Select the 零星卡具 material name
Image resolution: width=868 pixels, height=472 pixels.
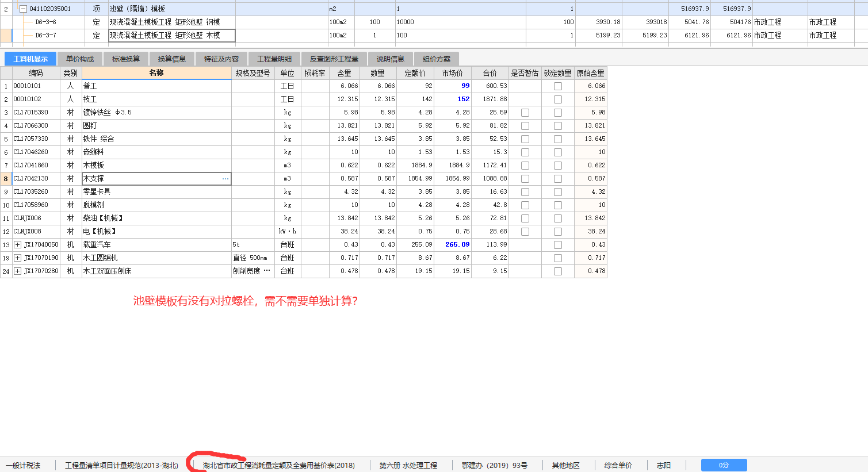click(97, 192)
